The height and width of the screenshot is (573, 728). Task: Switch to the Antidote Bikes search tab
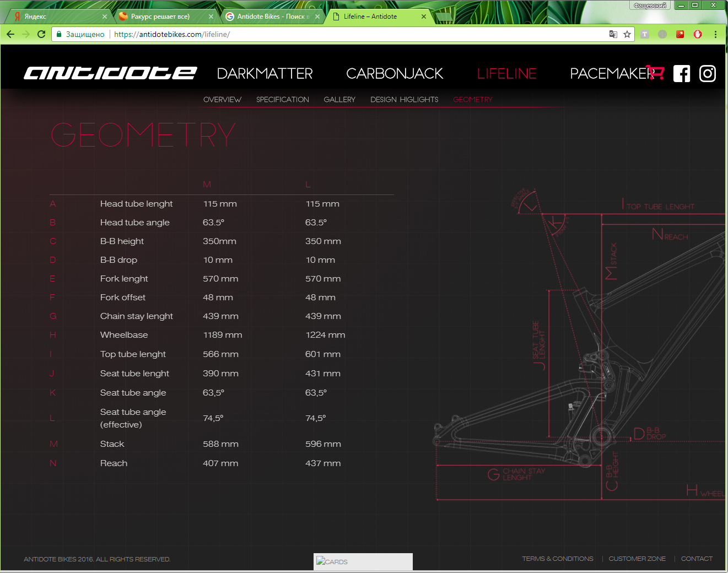(270, 17)
